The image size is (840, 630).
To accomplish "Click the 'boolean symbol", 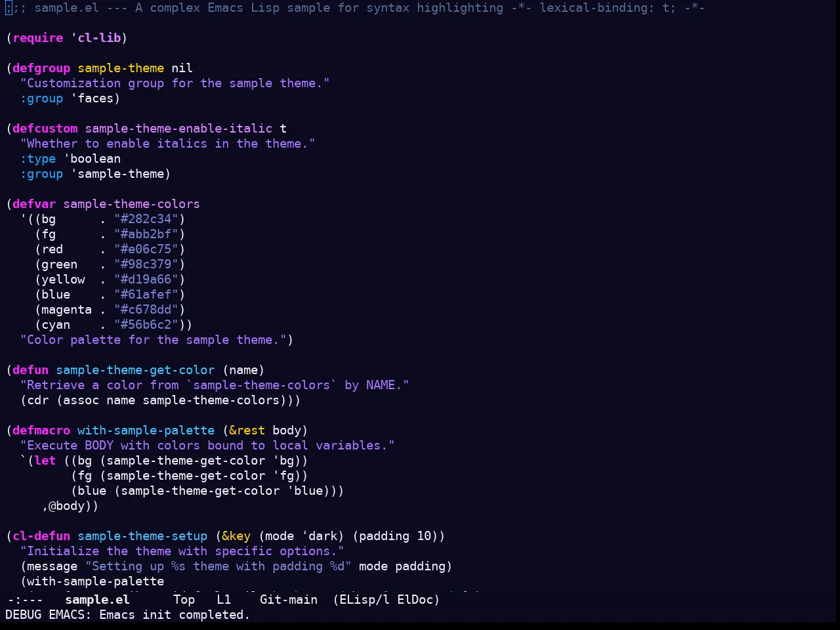I will (x=92, y=159).
